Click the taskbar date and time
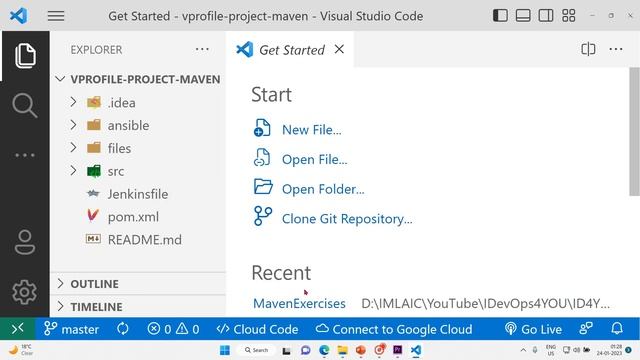The height and width of the screenshot is (360, 640). click(609, 350)
